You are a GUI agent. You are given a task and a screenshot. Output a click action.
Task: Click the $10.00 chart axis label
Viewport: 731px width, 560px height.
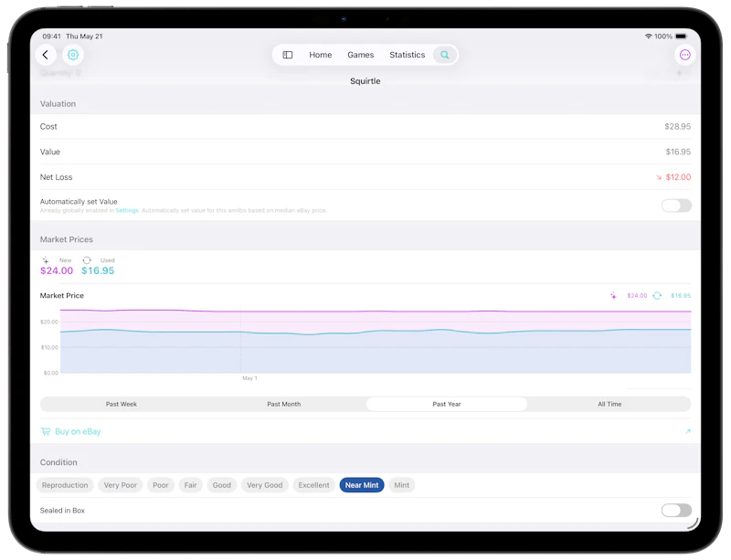pos(49,348)
